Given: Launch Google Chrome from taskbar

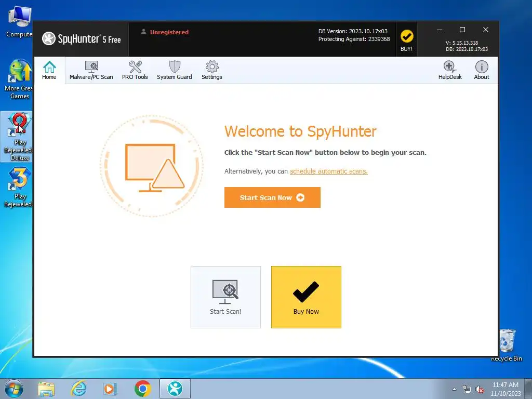Looking at the screenshot, I should 142,389.
